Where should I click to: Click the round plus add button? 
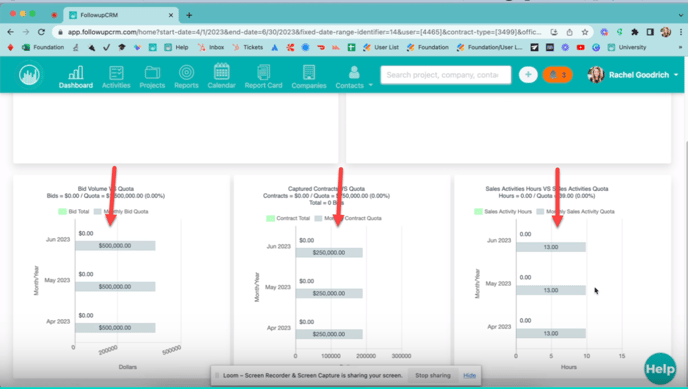coord(528,75)
